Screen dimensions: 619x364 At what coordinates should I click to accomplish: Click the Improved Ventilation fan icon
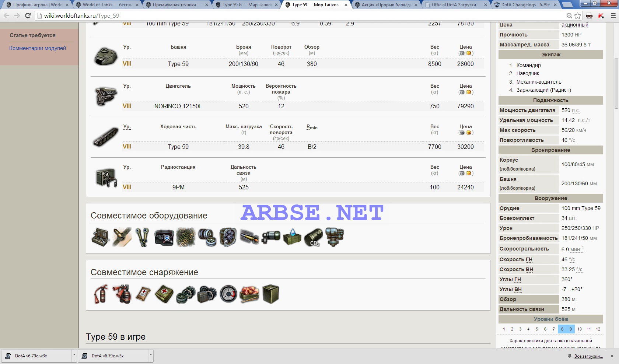tap(228, 237)
